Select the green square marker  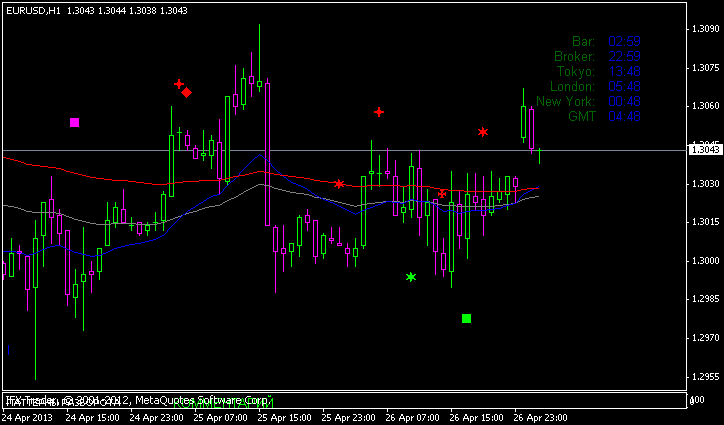pos(466,319)
